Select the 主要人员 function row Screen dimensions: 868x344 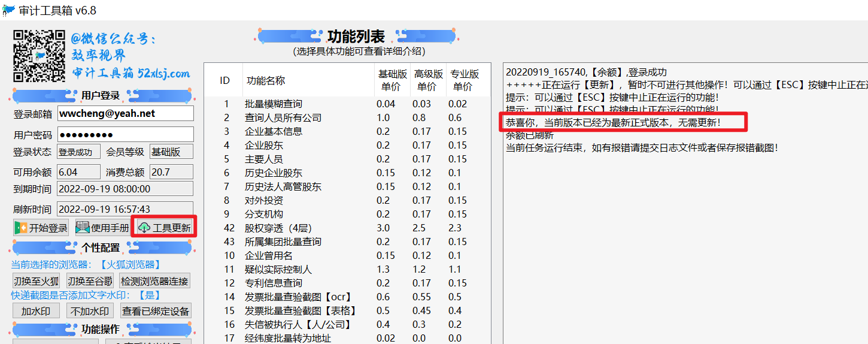[346, 159]
